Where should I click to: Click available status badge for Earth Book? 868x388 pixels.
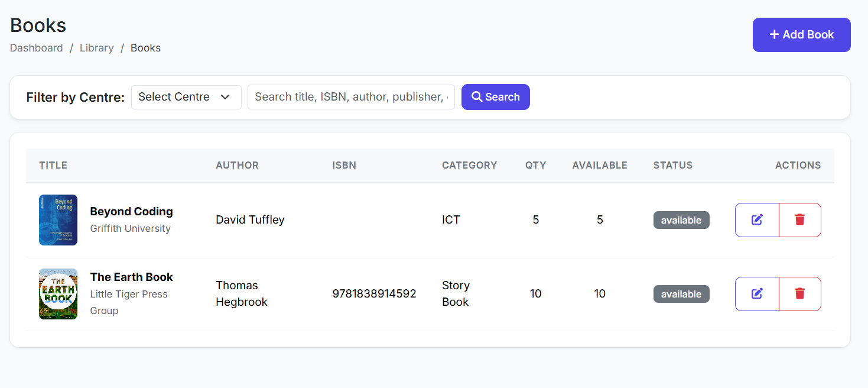(x=681, y=294)
